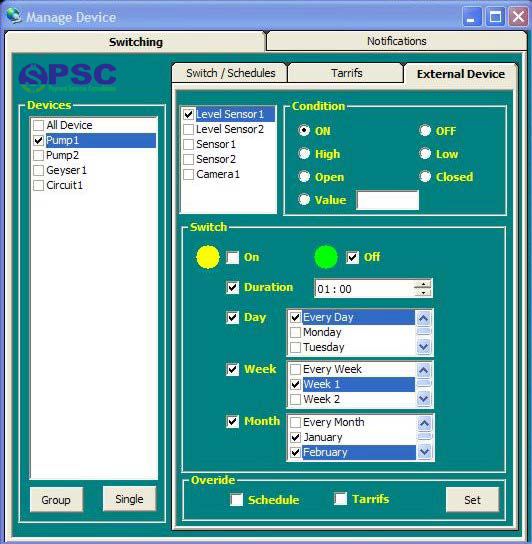Check Week 2 in the week list
This screenshot has width=532, height=544.
[x=295, y=399]
